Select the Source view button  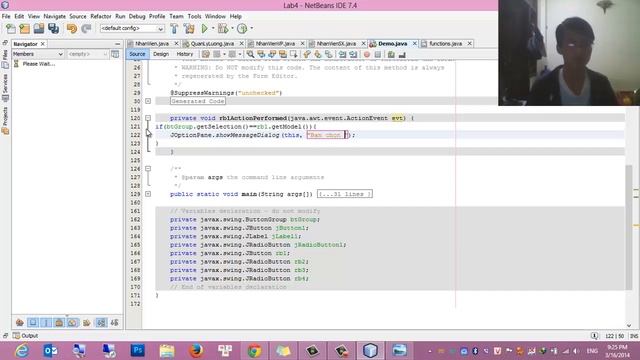coord(137,54)
